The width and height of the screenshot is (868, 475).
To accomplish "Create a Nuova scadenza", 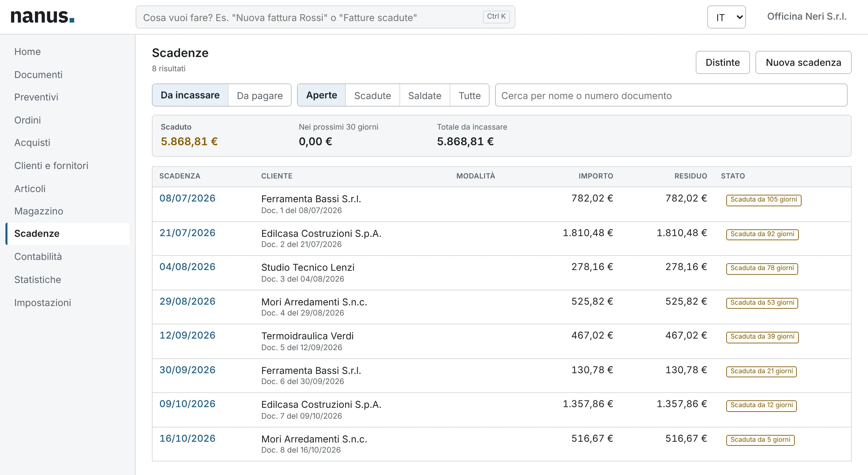I will pyautogui.click(x=803, y=62).
